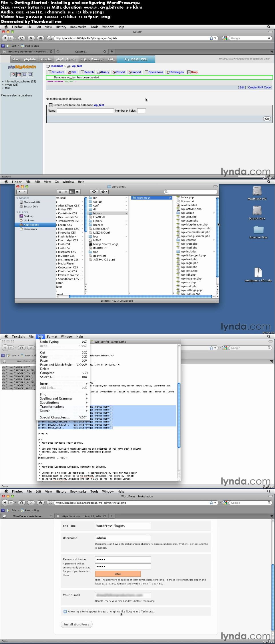Enable Allow my site to appear in search engines
Screen dimensions: 275x644
(65, 611)
